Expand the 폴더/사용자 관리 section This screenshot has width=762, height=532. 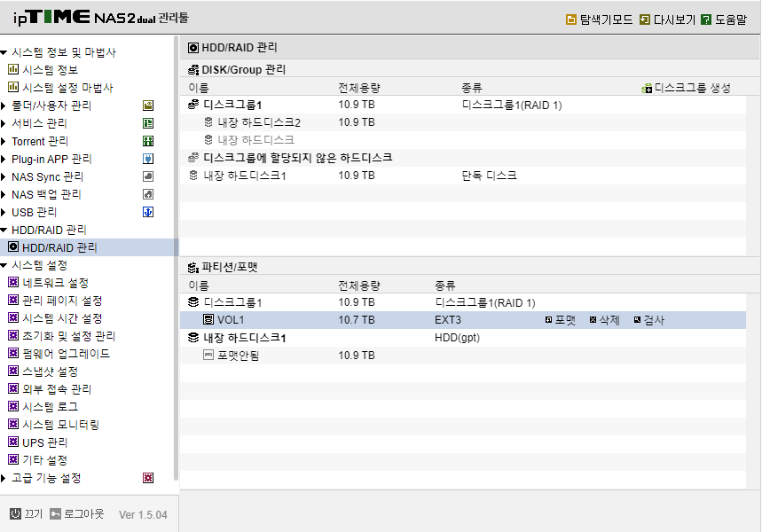point(4,106)
